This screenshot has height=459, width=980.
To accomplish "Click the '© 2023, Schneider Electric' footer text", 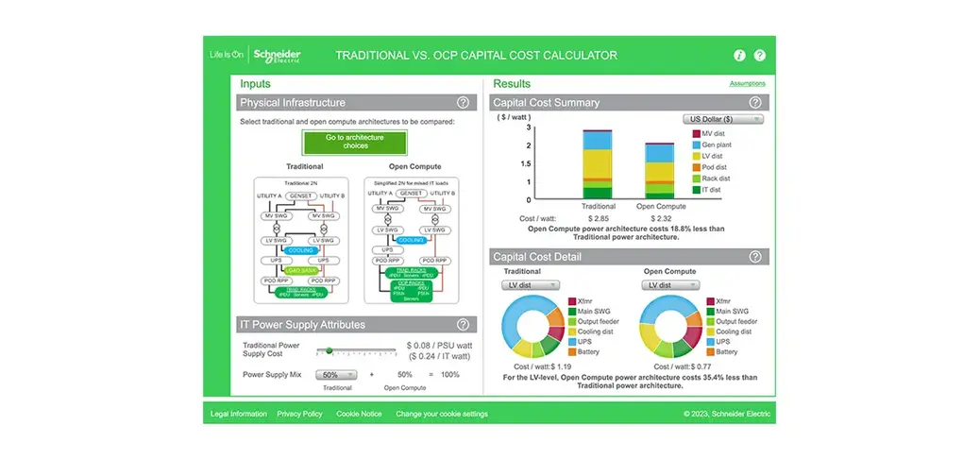I will tap(726, 414).
